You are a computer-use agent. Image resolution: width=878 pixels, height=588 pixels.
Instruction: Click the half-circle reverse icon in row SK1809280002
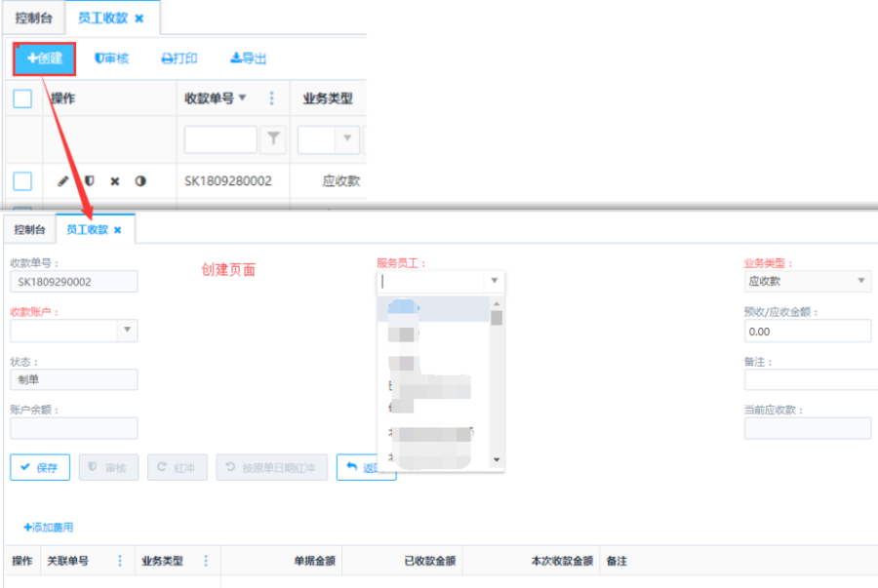(140, 181)
